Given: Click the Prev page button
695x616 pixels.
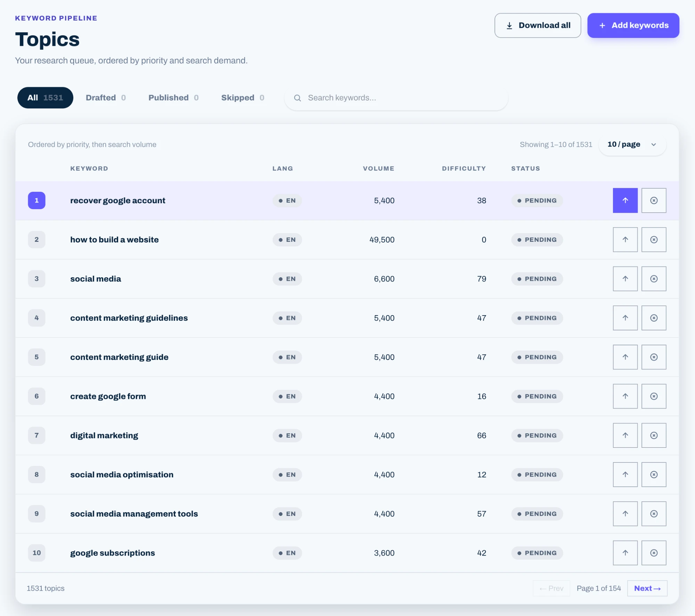Looking at the screenshot, I should pyautogui.click(x=551, y=588).
